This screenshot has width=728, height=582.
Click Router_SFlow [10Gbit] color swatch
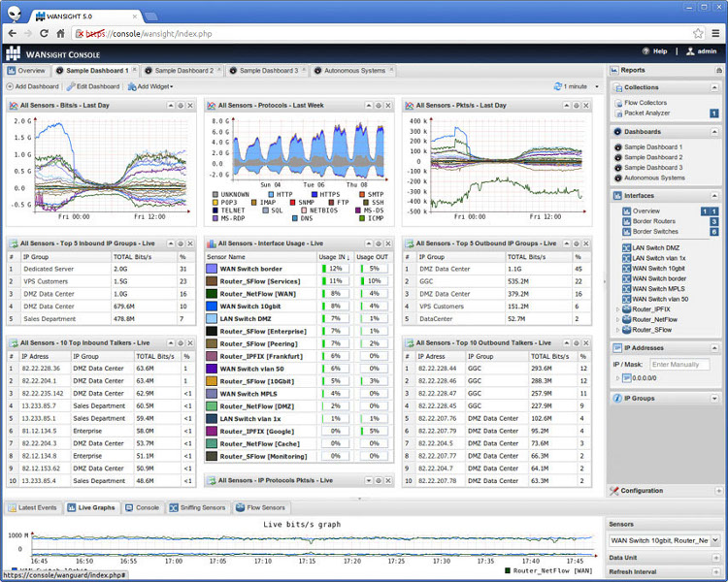pos(212,381)
